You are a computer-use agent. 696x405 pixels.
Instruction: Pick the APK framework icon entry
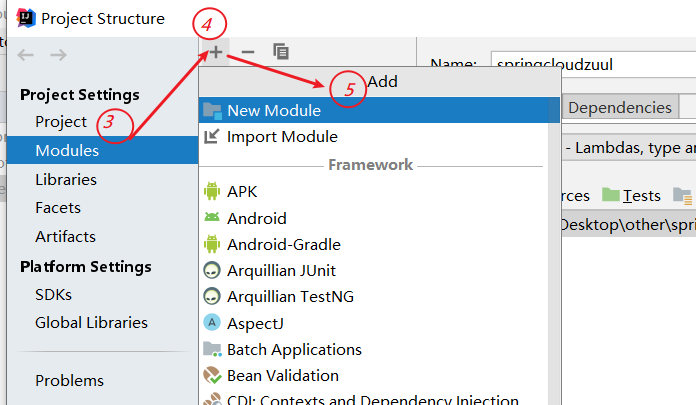[x=212, y=191]
